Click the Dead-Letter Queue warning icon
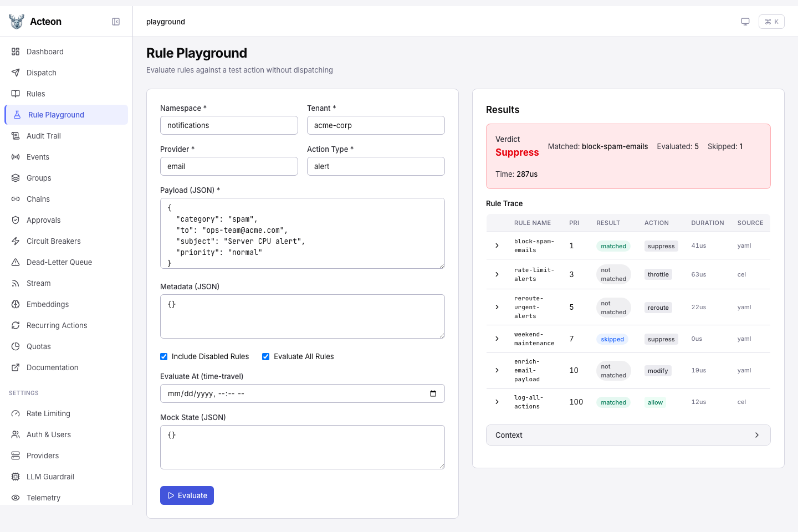Viewport: 798px width, 532px height. [16, 262]
